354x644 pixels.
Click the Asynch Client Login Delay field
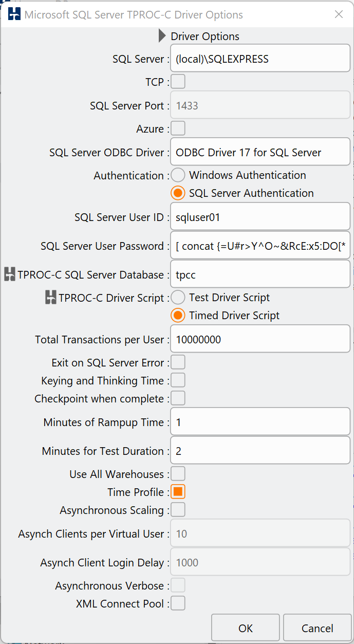[260, 562]
